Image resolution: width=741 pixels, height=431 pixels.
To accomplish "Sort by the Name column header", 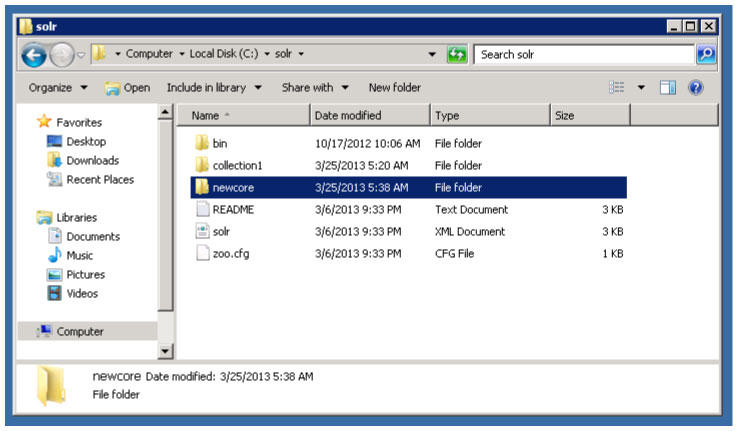I will (x=243, y=115).
